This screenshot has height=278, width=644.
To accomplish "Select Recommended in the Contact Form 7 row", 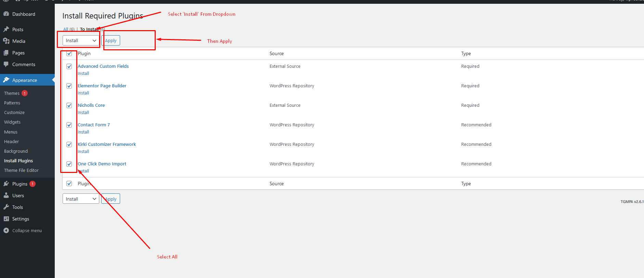I will 476,125.
